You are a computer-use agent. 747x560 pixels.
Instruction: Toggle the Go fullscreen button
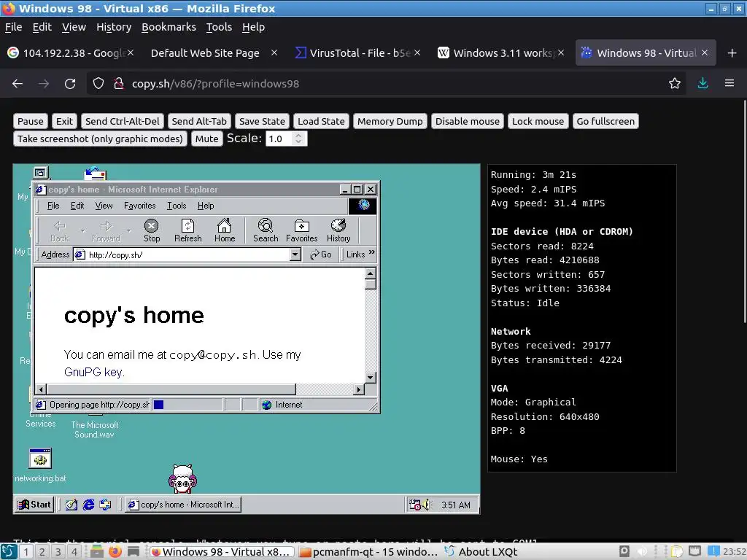coord(605,122)
